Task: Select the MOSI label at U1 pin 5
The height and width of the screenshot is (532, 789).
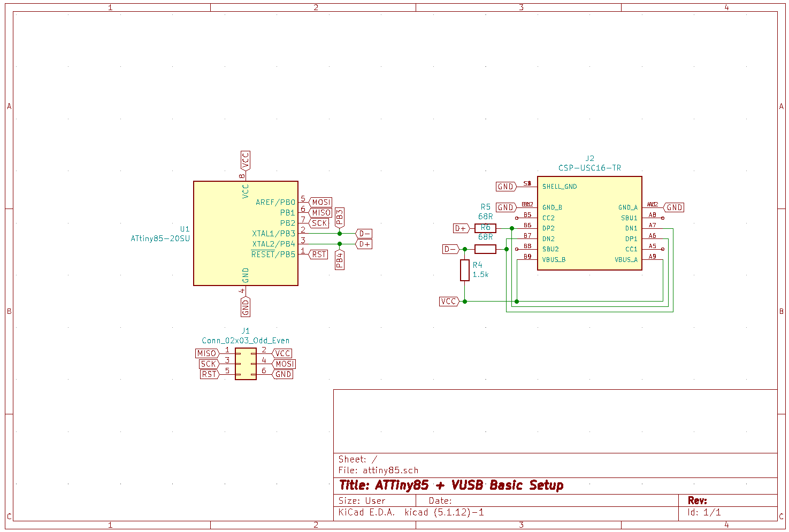Action: coord(320,202)
